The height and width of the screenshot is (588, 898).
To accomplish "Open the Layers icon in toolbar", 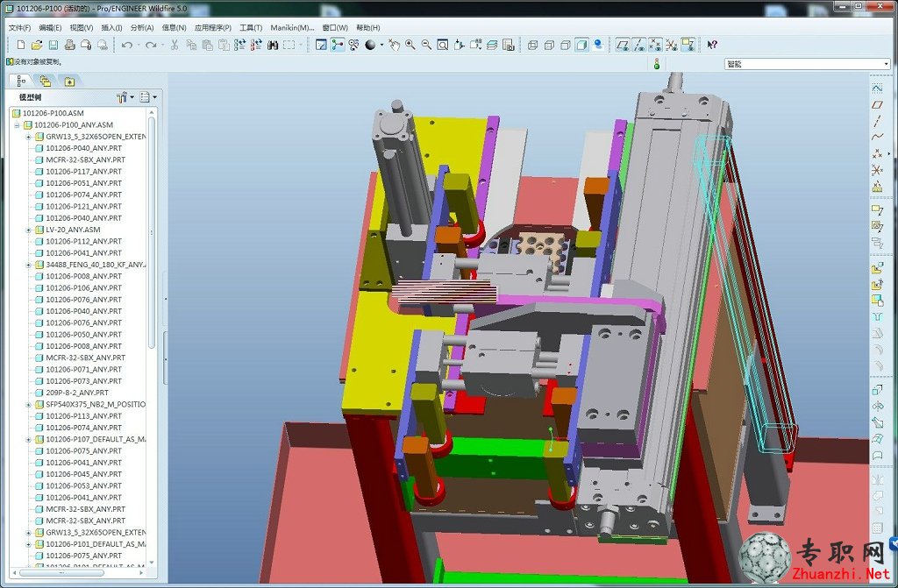I will 492,45.
